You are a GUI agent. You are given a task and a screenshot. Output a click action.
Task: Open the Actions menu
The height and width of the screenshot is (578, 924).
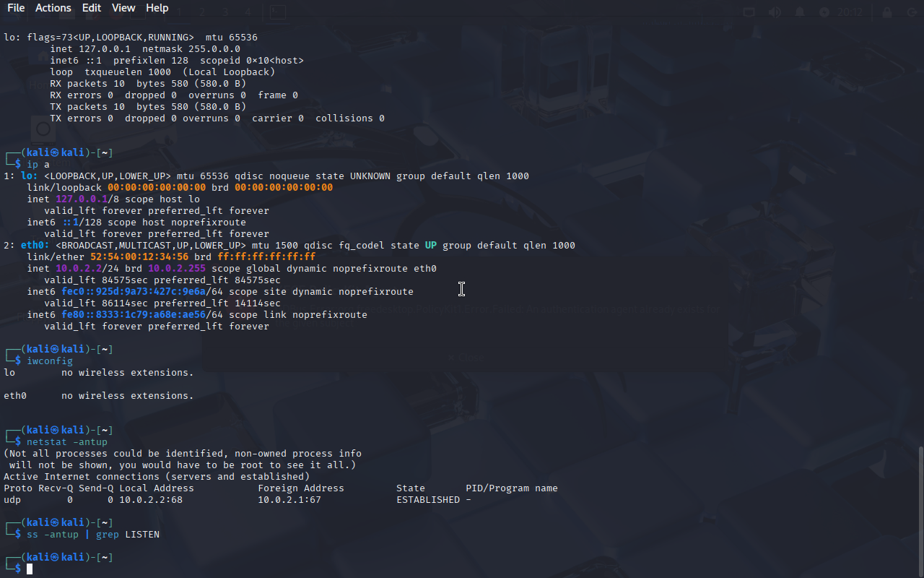pyautogui.click(x=53, y=8)
